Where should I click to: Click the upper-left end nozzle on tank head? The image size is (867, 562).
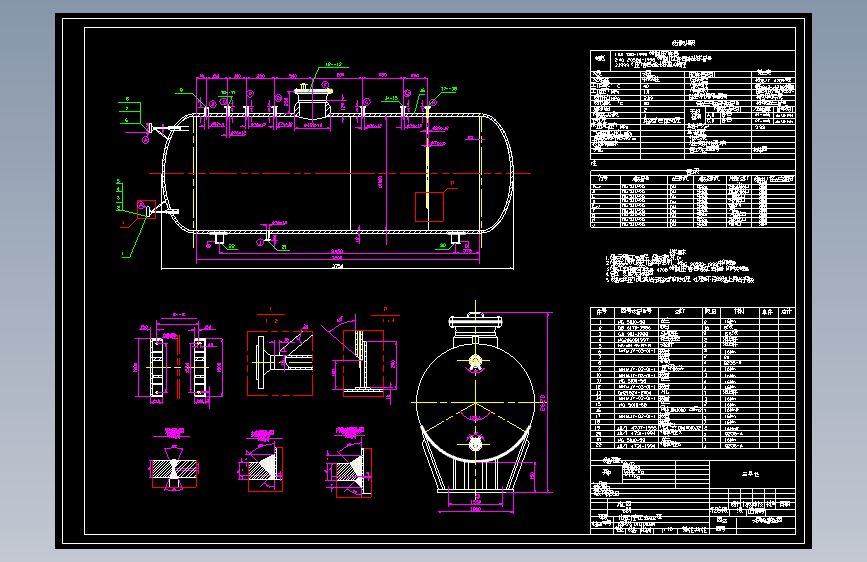[x=166, y=129]
